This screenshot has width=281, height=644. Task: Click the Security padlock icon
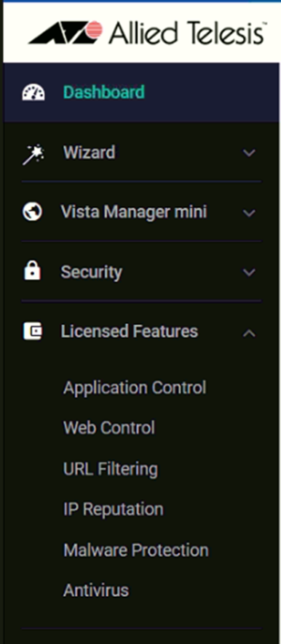coord(32,271)
